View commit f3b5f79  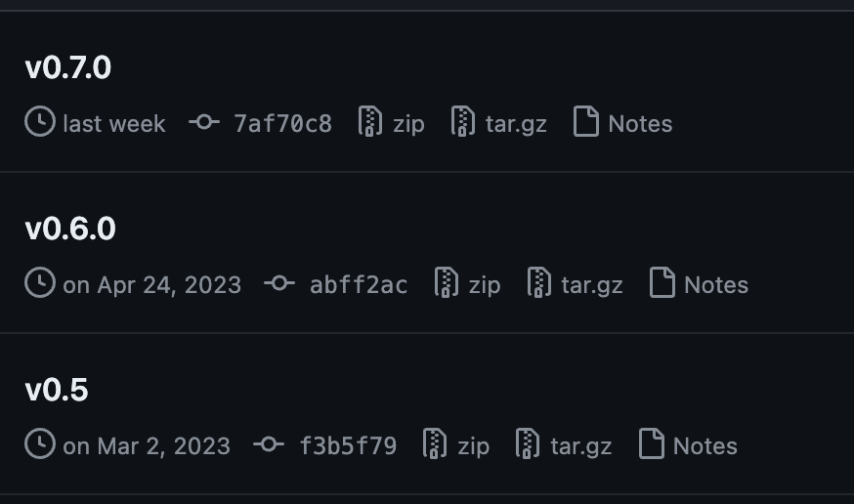pos(348,445)
